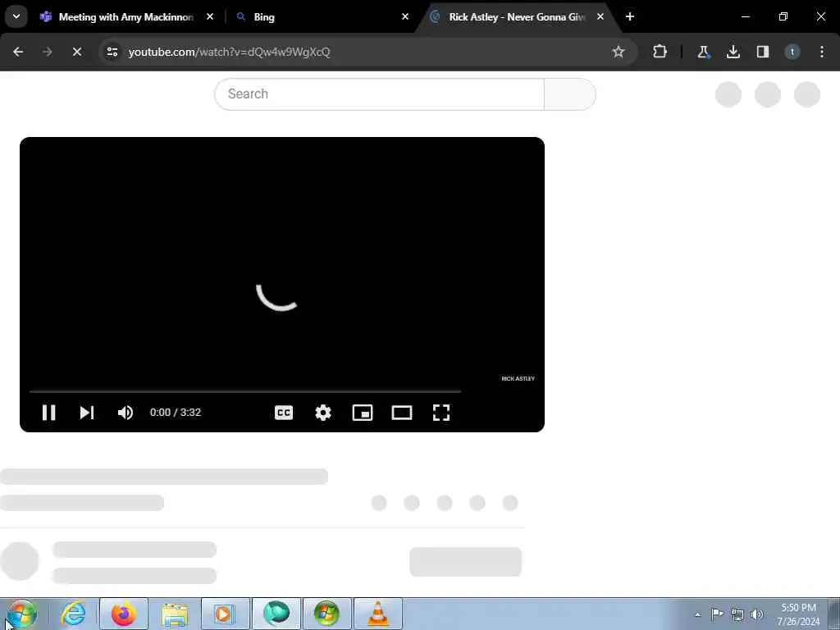View site information icon in address bar
This screenshot has width=840, height=630.
tap(112, 52)
